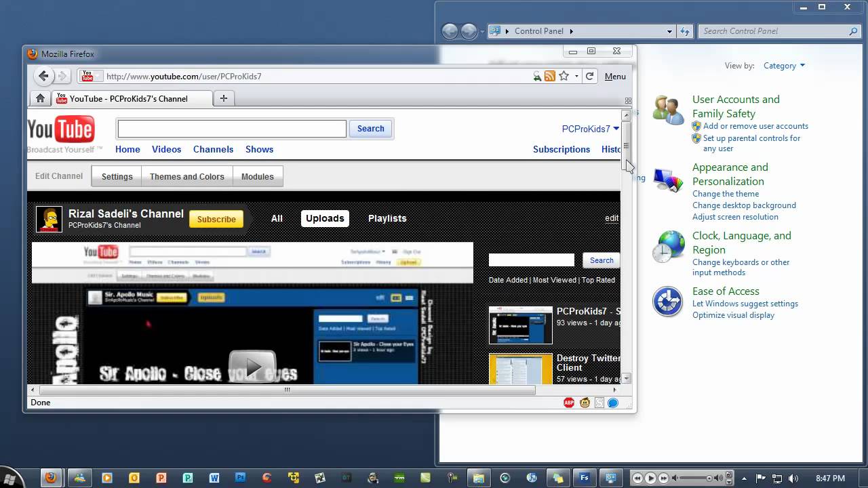The height and width of the screenshot is (488, 868).
Task: Show hidden system tray icons
Action: (x=744, y=479)
